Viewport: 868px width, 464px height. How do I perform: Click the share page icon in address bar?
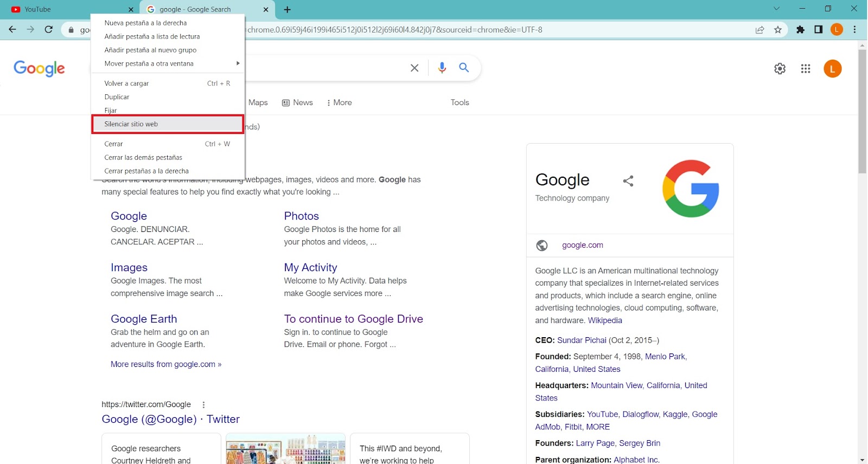[760, 30]
